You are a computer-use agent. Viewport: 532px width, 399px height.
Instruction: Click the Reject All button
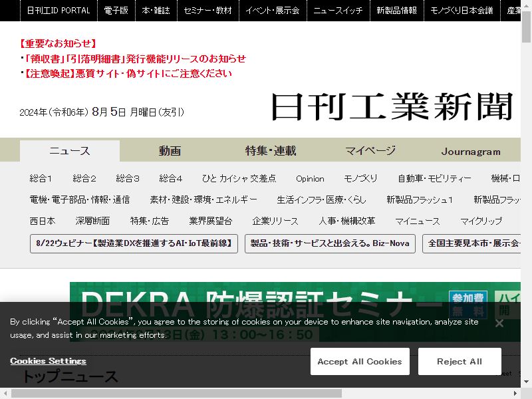pyautogui.click(x=460, y=361)
